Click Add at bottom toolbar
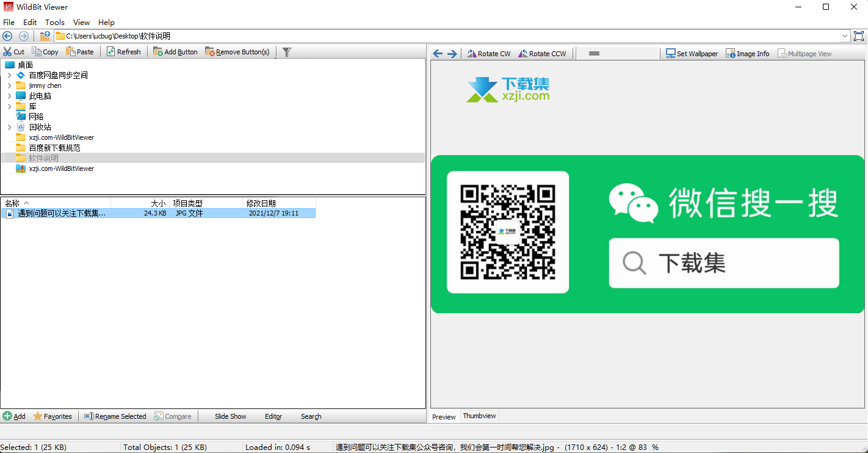The image size is (868, 453). tap(14, 416)
